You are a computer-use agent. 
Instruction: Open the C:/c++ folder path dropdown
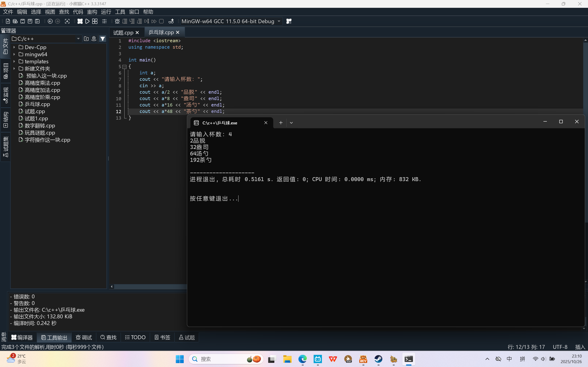point(78,39)
